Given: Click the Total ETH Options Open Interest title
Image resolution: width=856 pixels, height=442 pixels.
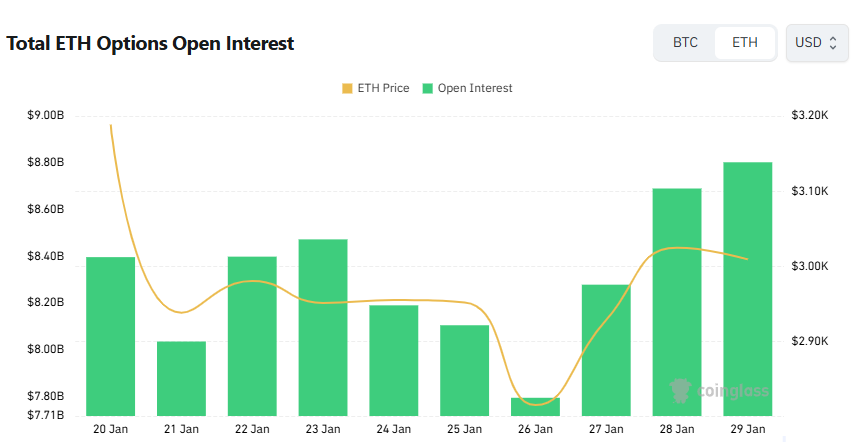Looking at the screenshot, I should (151, 44).
